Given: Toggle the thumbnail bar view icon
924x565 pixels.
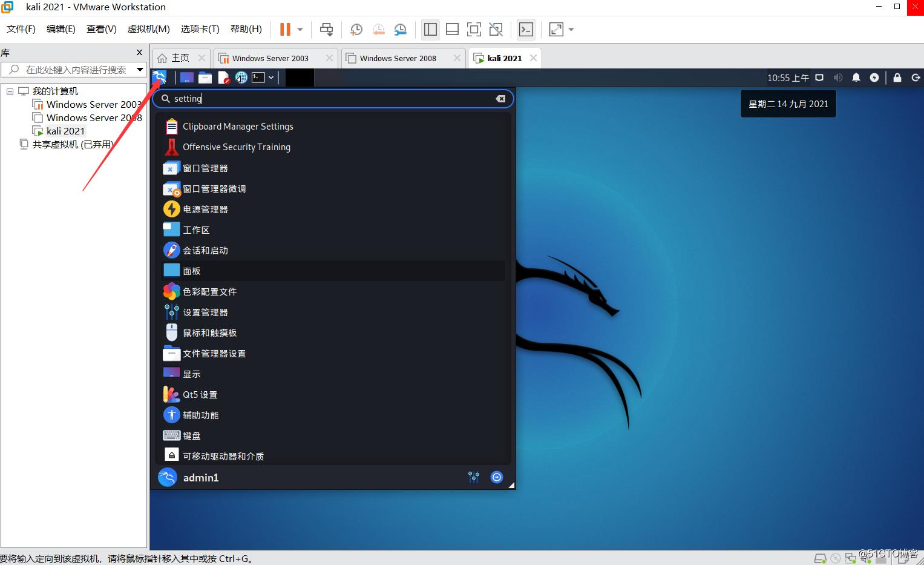Looking at the screenshot, I should 452,29.
